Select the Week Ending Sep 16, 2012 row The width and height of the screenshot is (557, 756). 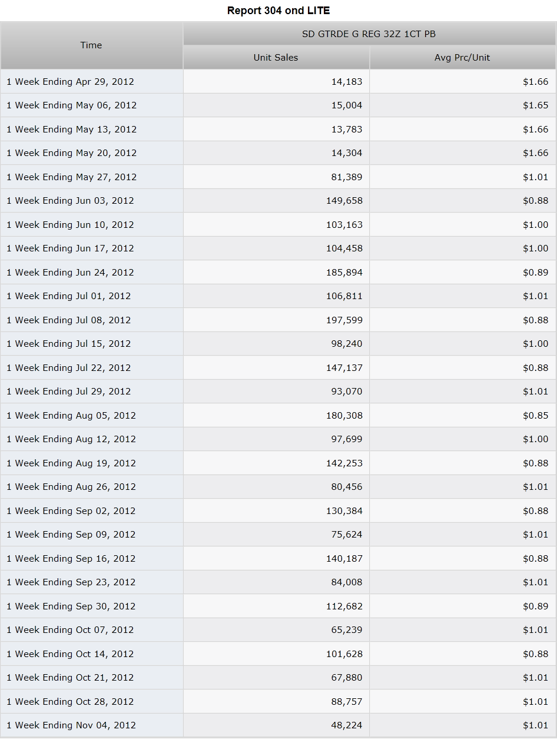pos(278,559)
